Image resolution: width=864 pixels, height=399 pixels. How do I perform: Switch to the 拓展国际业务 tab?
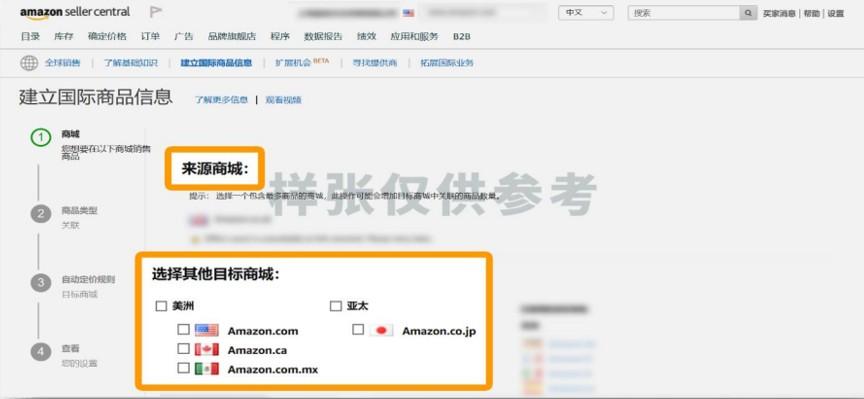[x=447, y=63]
